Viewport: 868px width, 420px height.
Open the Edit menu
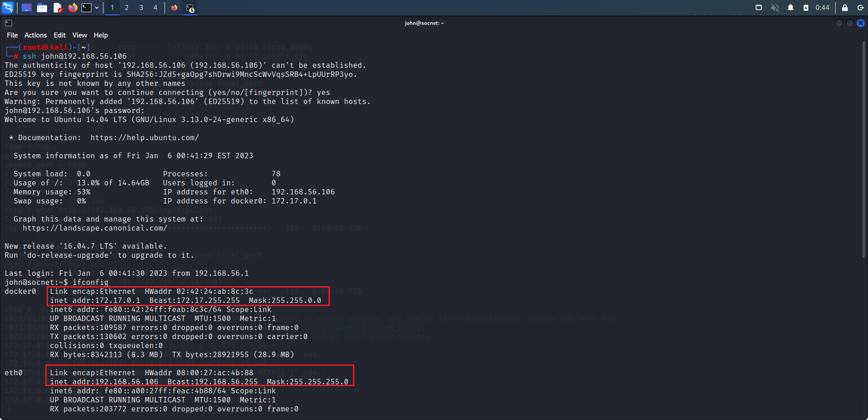point(60,35)
